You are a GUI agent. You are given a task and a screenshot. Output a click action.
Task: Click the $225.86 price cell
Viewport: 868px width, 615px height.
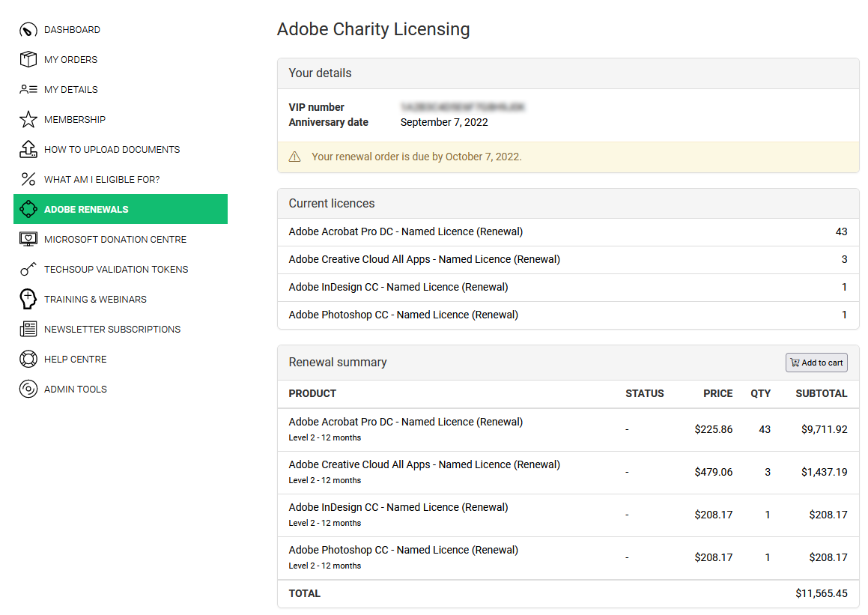(x=714, y=429)
